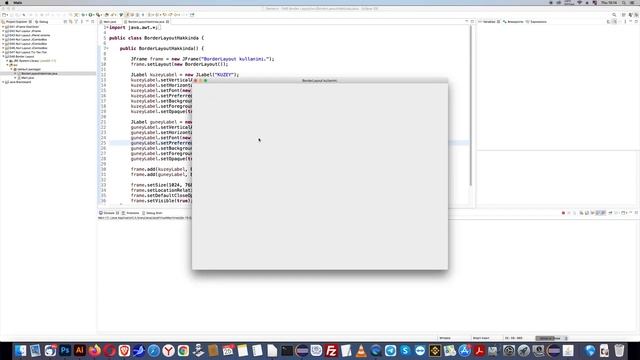Launch Brave browser from the dock
Viewport: 640px width, 360px height.
pos(124,351)
